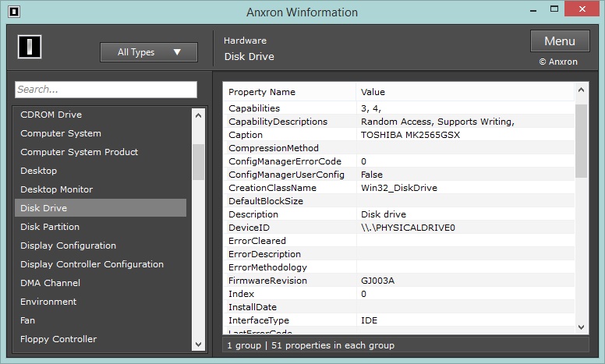Click the Anxron logo icon in header

tap(29, 48)
